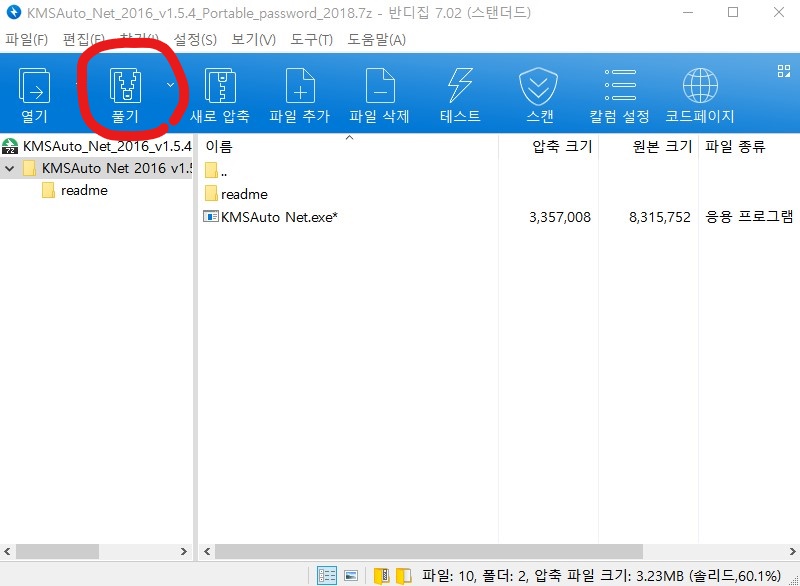Click the left tree scrollbar left arrow
This screenshot has height=586, width=800.
pyautogui.click(x=7, y=551)
